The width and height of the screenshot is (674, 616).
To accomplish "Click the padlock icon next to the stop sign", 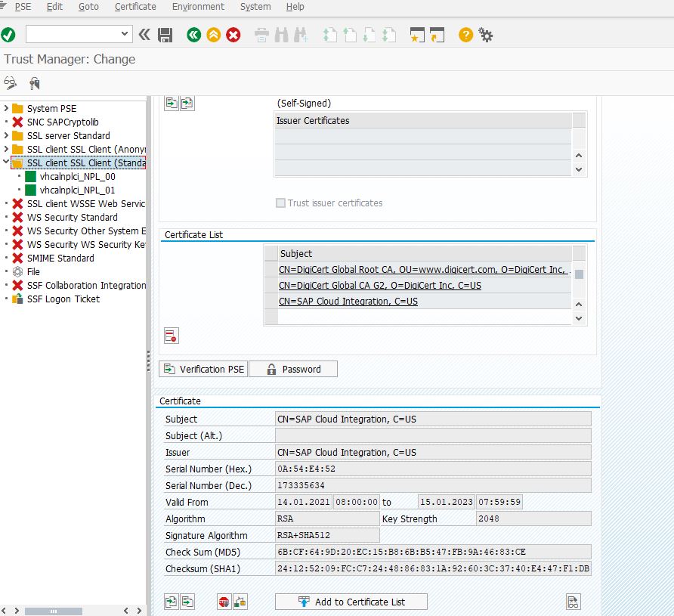I will click(240, 602).
